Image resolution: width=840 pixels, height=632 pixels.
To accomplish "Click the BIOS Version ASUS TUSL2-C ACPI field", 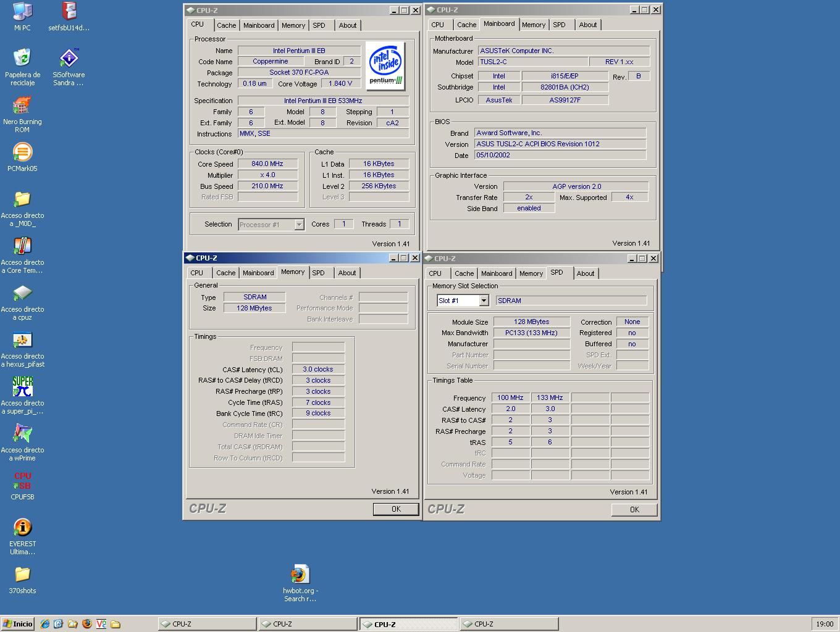I will point(560,144).
